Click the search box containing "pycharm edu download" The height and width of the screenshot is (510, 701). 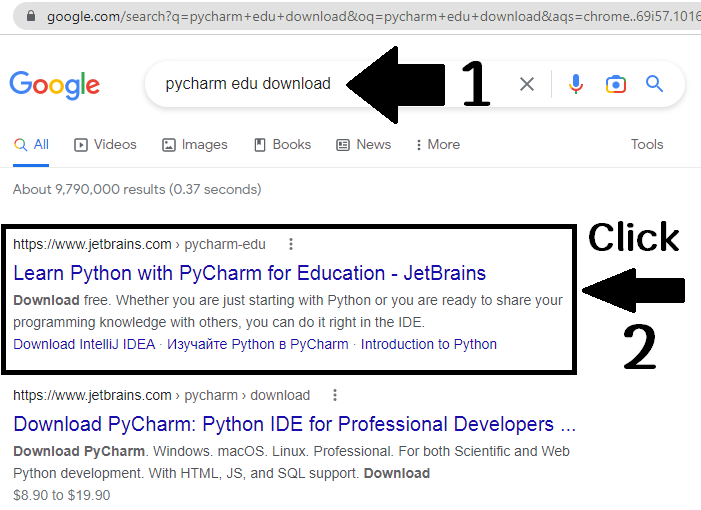tap(414, 84)
